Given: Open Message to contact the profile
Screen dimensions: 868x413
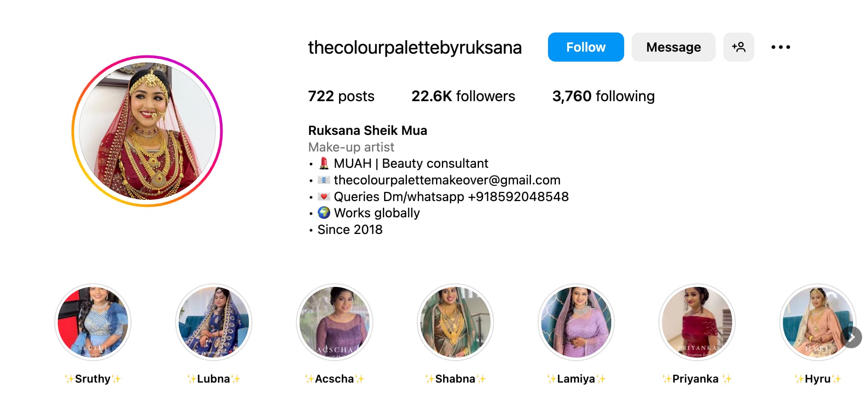Looking at the screenshot, I should 673,47.
